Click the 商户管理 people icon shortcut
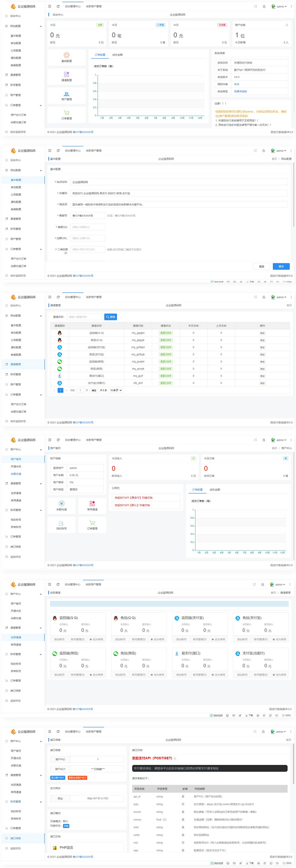The width and height of the screenshot is (296, 868). point(67,94)
